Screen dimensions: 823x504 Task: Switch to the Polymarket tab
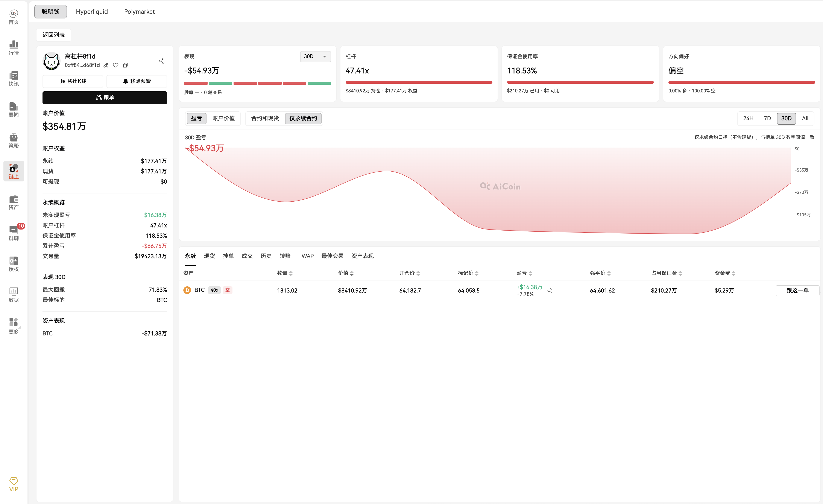tap(139, 11)
